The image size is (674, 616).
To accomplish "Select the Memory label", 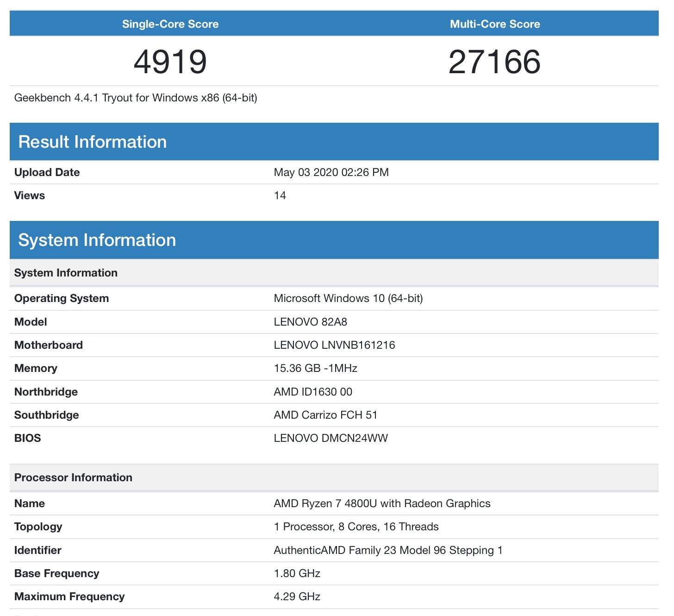I will tap(36, 368).
